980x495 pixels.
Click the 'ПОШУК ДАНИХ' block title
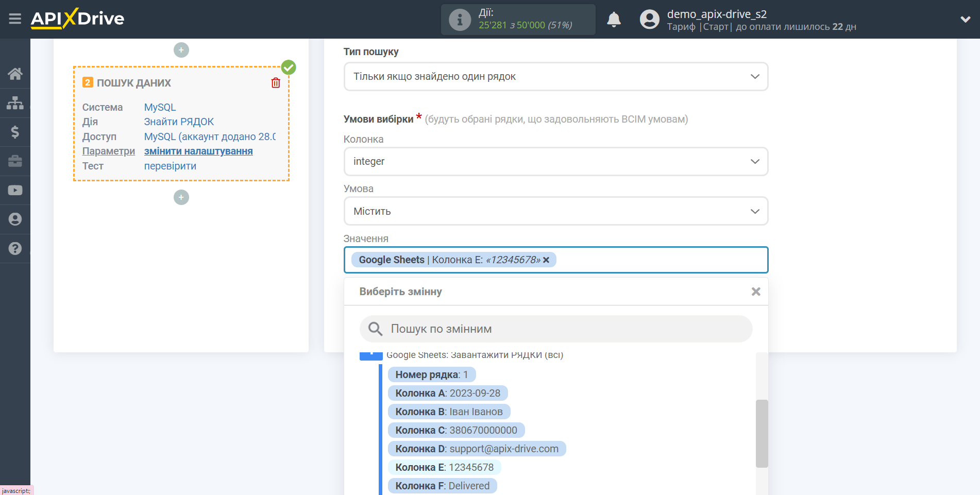click(134, 83)
